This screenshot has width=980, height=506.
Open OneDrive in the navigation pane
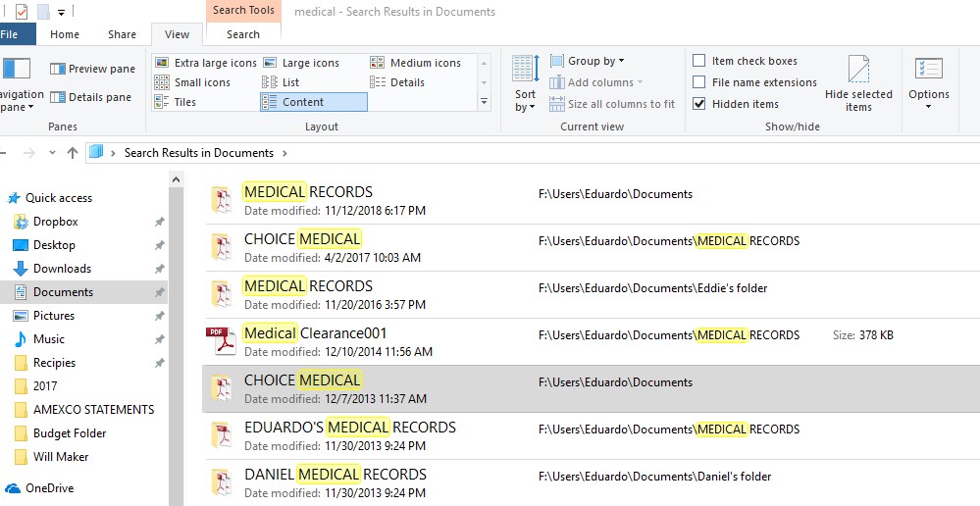click(x=49, y=488)
